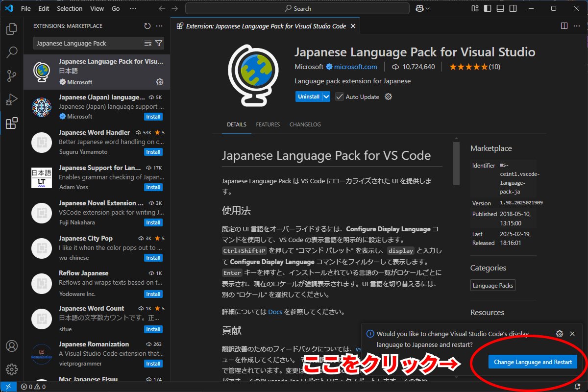
Task: Open extension settings gear beside Auto Update
Action: tap(389, 97)
